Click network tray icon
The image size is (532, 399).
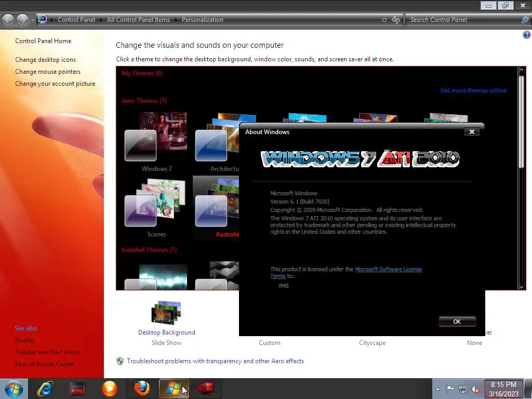tap(463, 389)
